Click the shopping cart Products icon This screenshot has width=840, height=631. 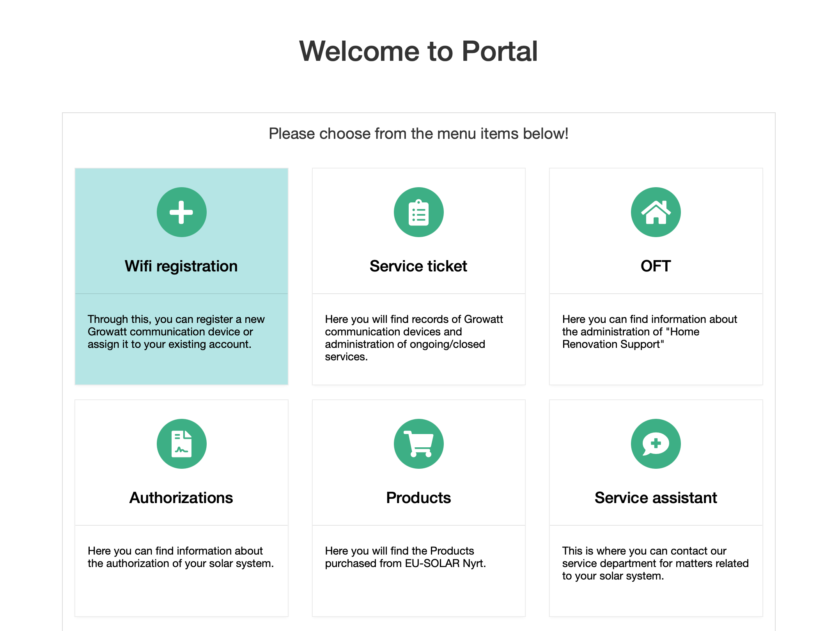(418, 444)
